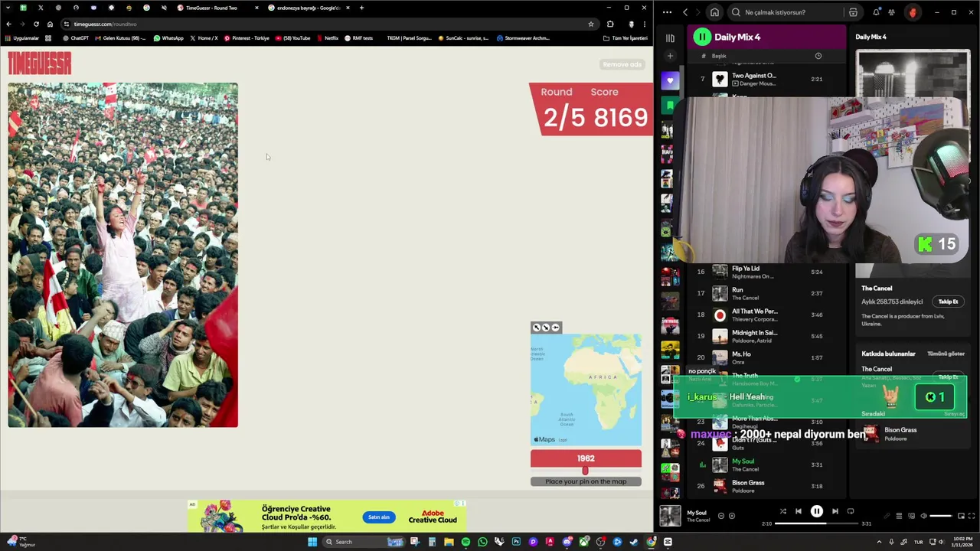Skip to next track in Spotify

[x=835, y=511]
